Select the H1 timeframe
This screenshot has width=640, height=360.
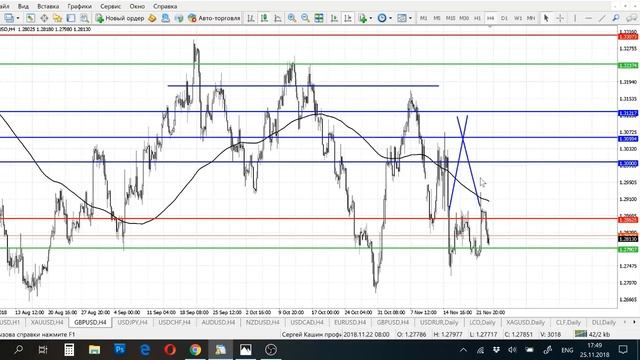pyautogui.click(x=477, y=18)
